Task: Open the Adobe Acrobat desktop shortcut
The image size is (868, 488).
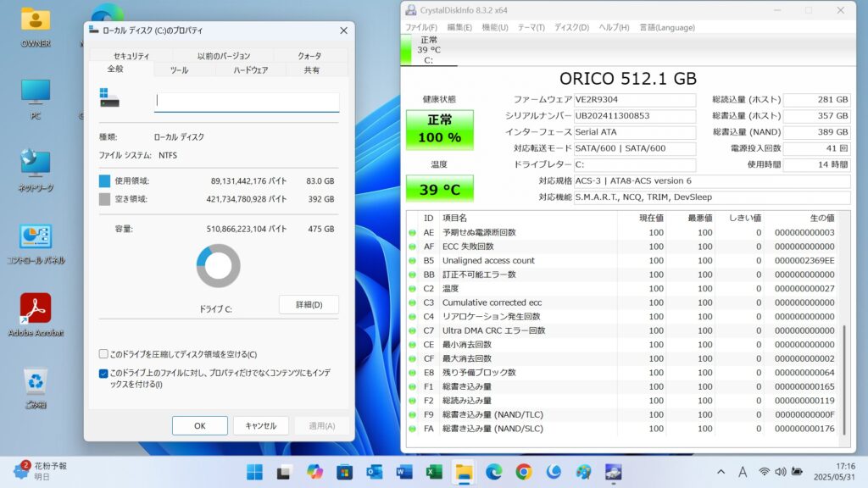Action: (x=36, y=309)
